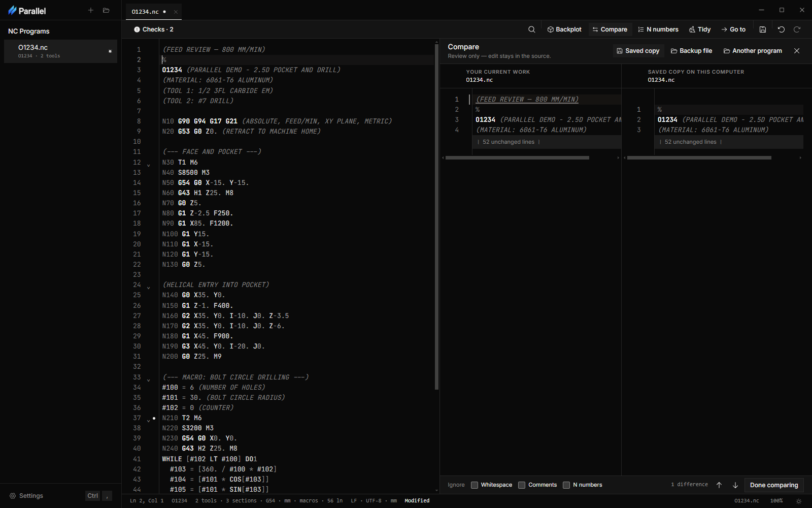
Task: Click the current work pane horizontal scrollbar
Action: click(517, 158)
